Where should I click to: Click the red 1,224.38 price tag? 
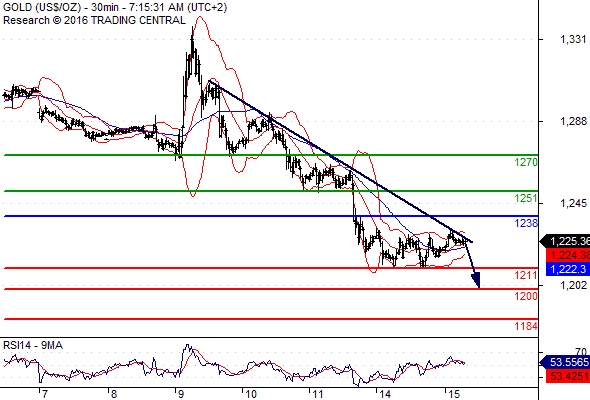click(568, 256)
